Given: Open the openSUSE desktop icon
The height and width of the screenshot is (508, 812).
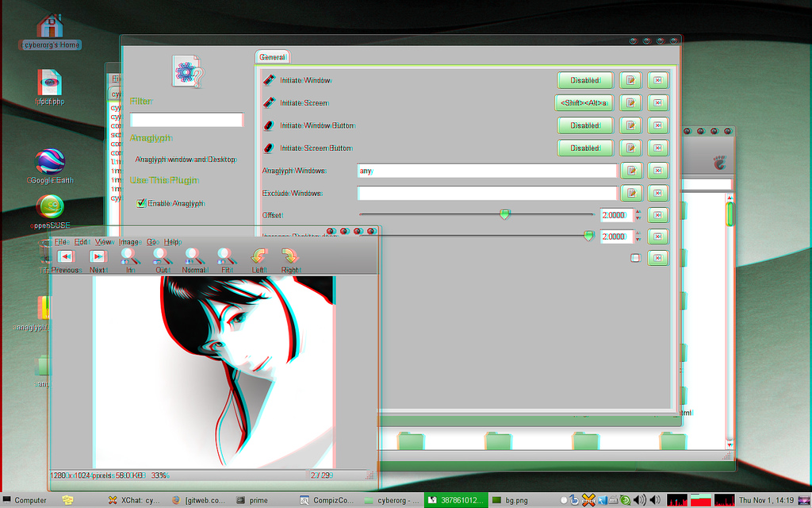Looking at the screenshot, I should [50, 211].
